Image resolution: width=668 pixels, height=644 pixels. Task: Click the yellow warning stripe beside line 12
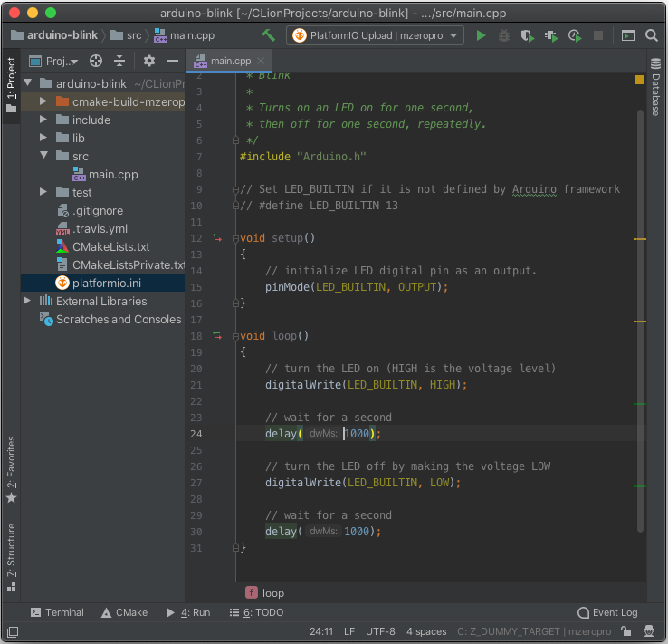pos(640,239)
